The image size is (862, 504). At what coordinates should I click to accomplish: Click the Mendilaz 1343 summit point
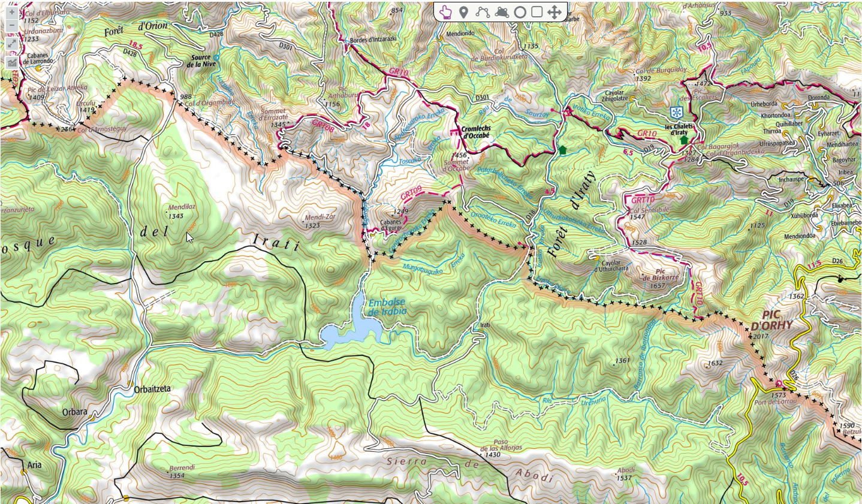coord(168,212)
